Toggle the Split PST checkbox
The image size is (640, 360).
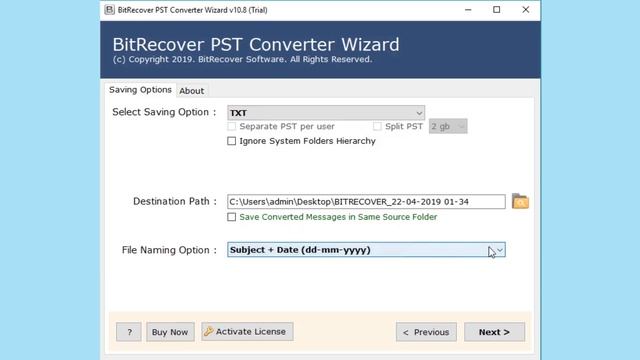coord(377,127)
